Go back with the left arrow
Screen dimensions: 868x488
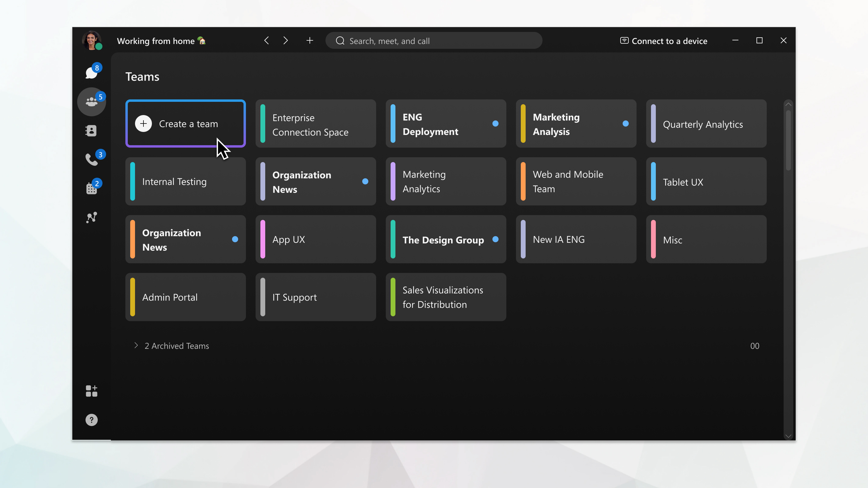click(x=266, y=40)
